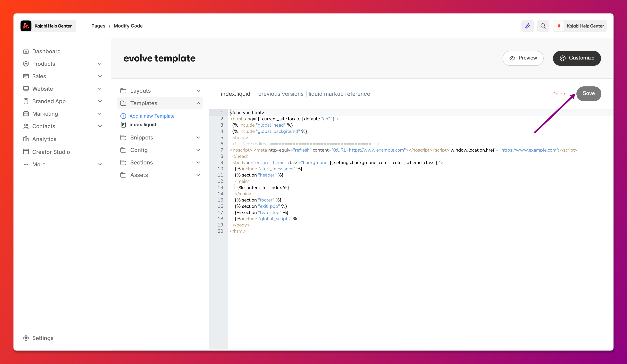Image resolution: width=627 pixels, height=364 pixels.
Task: Expand the More menu chevron
Action: coord(100,164)
